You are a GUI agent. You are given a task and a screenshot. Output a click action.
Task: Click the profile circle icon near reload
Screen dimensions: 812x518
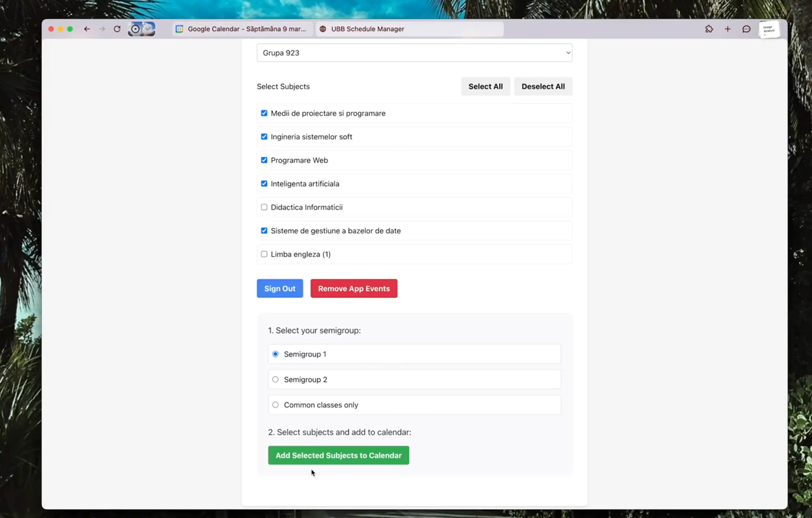point(135,29)
